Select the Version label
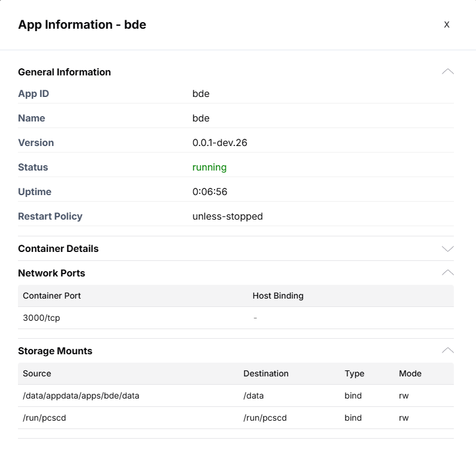 click(x=36, y=143)
